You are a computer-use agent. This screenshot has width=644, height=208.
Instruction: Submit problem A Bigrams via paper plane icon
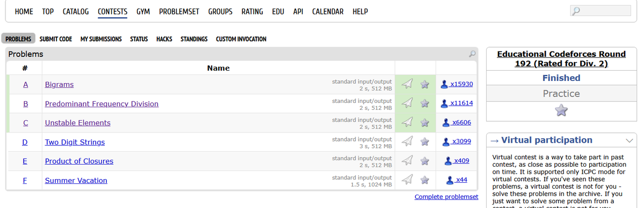coord(407,84)
